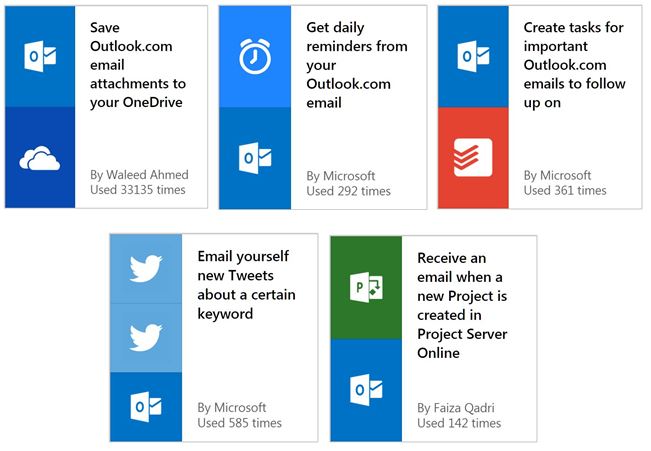Click the Outlook icon on OneDrive attachments card
Image resolution: width=651 pixels, height=451 pixels.
click(40, 56)
